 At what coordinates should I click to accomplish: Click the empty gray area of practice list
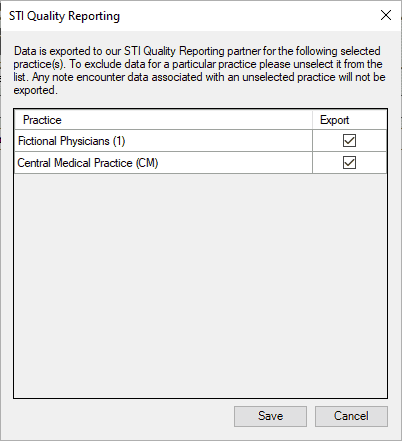[x=200, y=285]
